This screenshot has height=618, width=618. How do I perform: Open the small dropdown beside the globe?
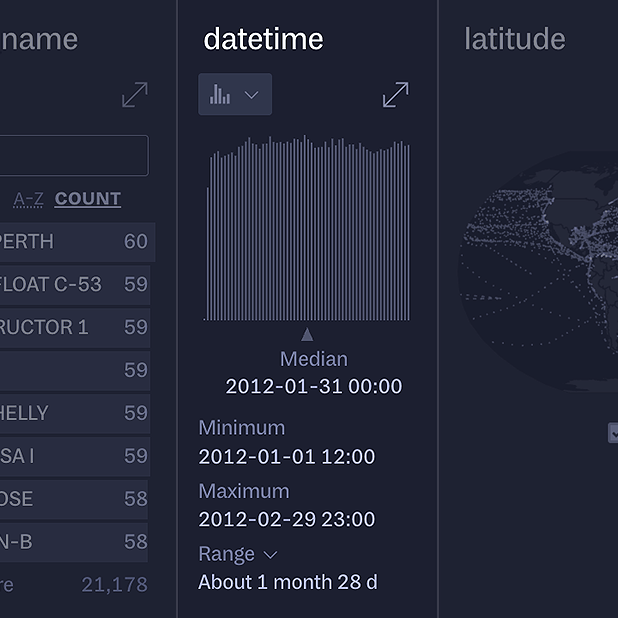613,433
